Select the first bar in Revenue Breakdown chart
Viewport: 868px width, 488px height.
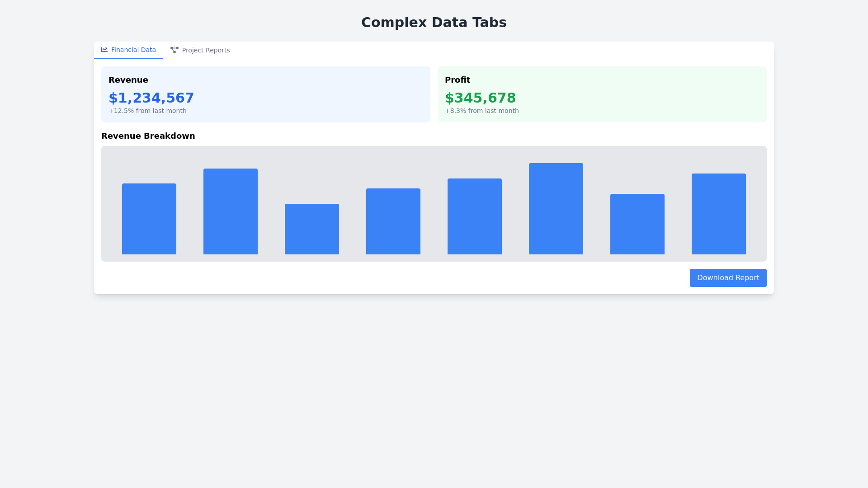pos(149,218)
